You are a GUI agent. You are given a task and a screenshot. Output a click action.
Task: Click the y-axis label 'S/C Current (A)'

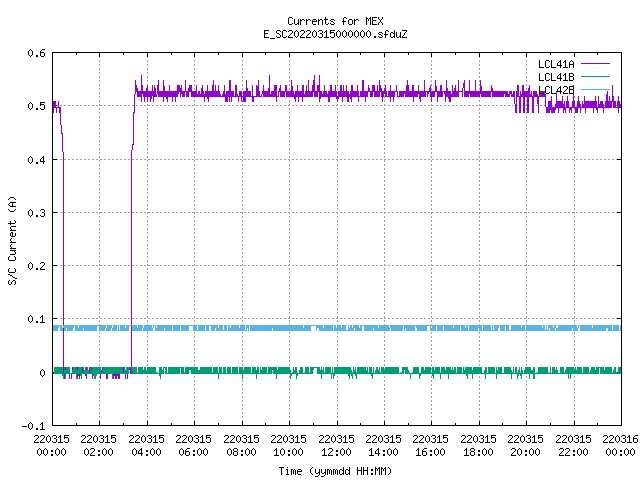[x=12, y=241]
